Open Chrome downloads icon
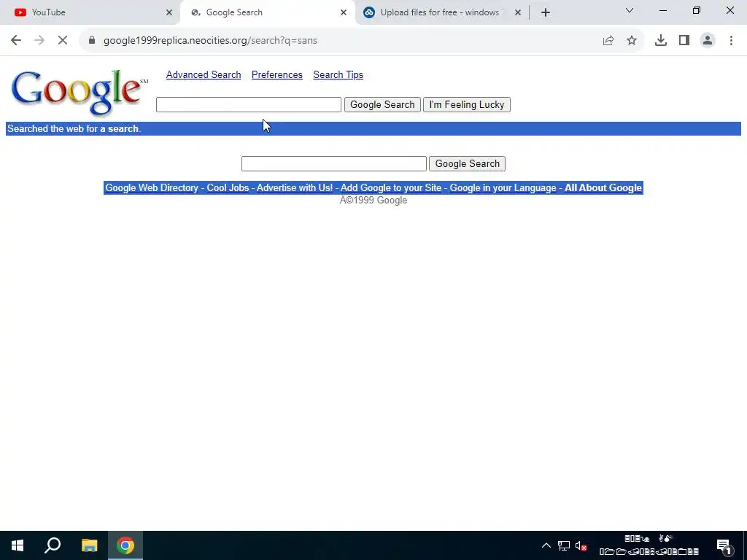The width and height of the screenshot is (747, 560). (x=661, y=41)
